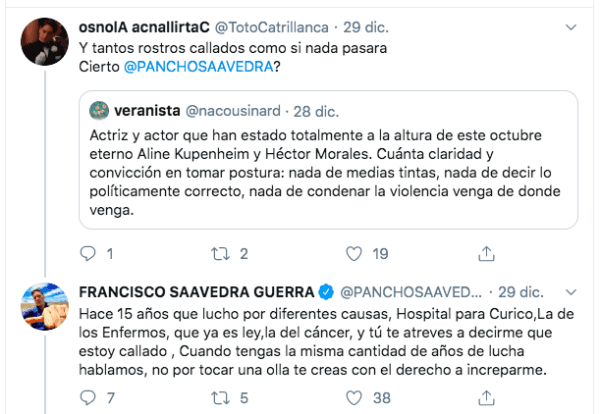The height and width of the screenshot is (414, 600).
Task: Retweet the tweet with 5 retweets
Action: (197, 399)
